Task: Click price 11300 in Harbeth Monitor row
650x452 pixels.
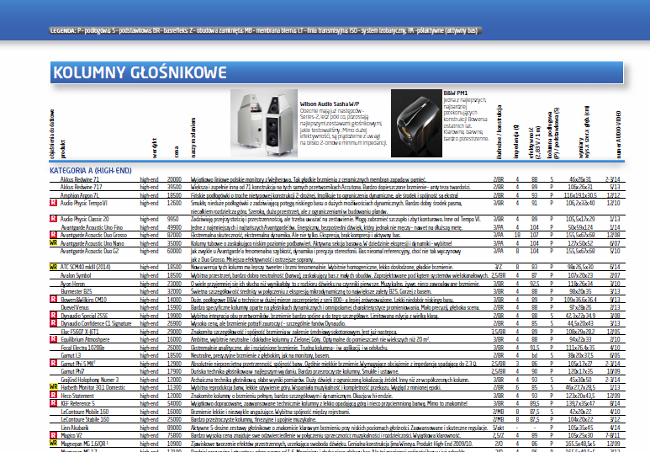Action: tap(175, 388)
